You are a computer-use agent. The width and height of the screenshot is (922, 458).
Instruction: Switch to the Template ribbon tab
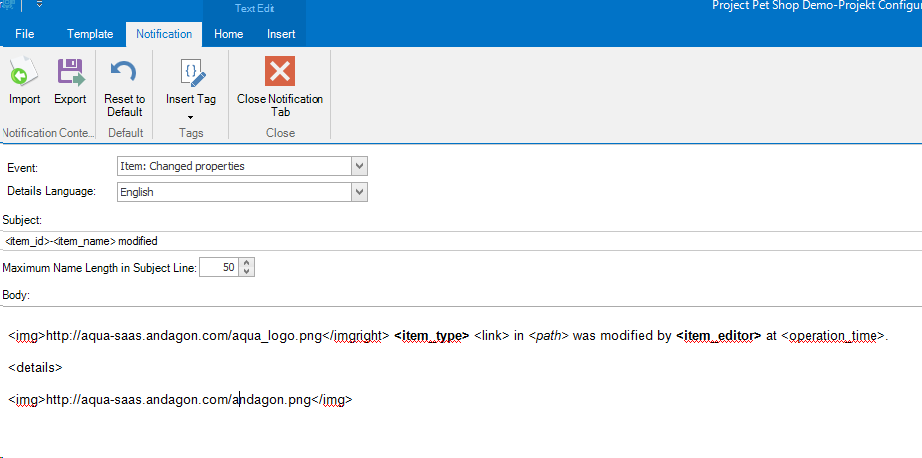tap(90, 34)
